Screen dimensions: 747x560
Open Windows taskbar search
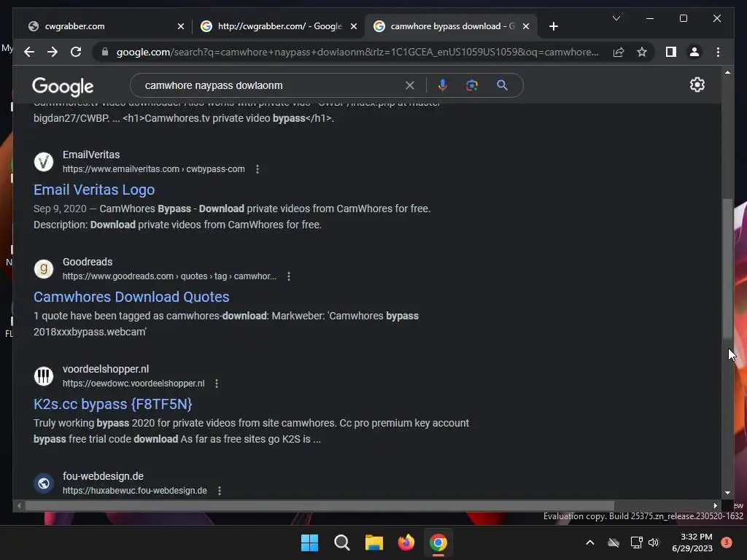pyautogui.click(x=341, y=542)
